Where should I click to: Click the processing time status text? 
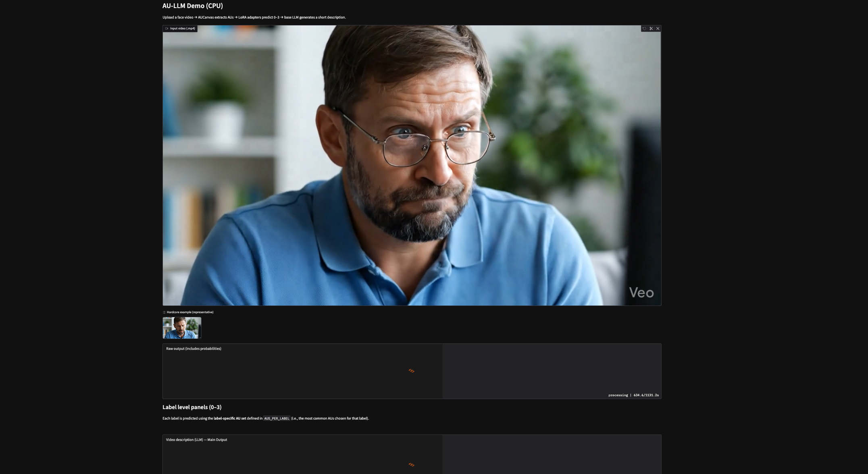(633, 395)
